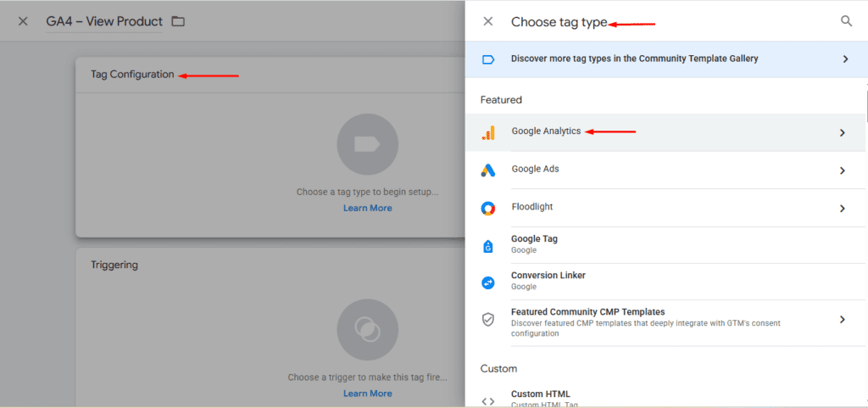Select the Google Analytics tag type
This screenshot has width=868, height=408.
[665, 132]
